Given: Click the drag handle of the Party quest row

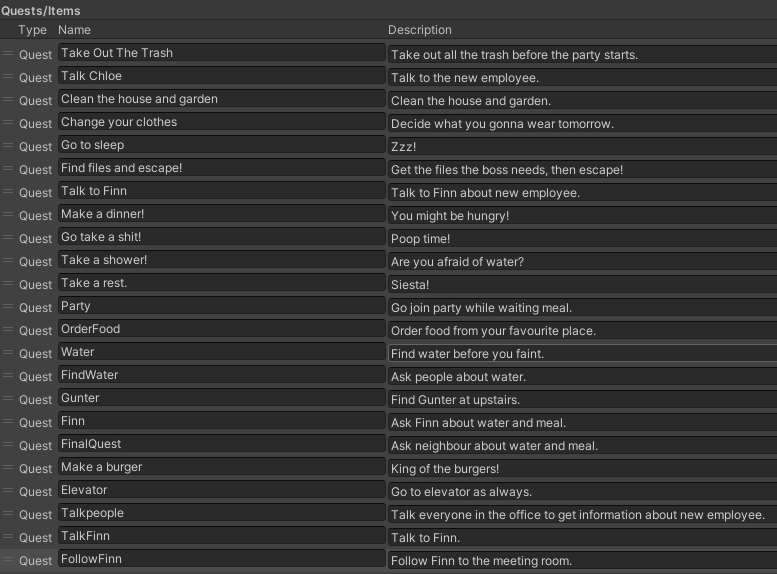Looking at the screenshot, I should pos(8,307).
